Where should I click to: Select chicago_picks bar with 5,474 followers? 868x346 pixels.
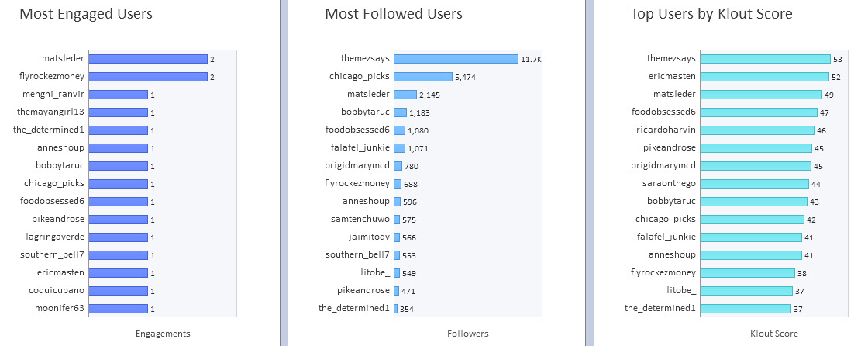[x=423, y=77]
